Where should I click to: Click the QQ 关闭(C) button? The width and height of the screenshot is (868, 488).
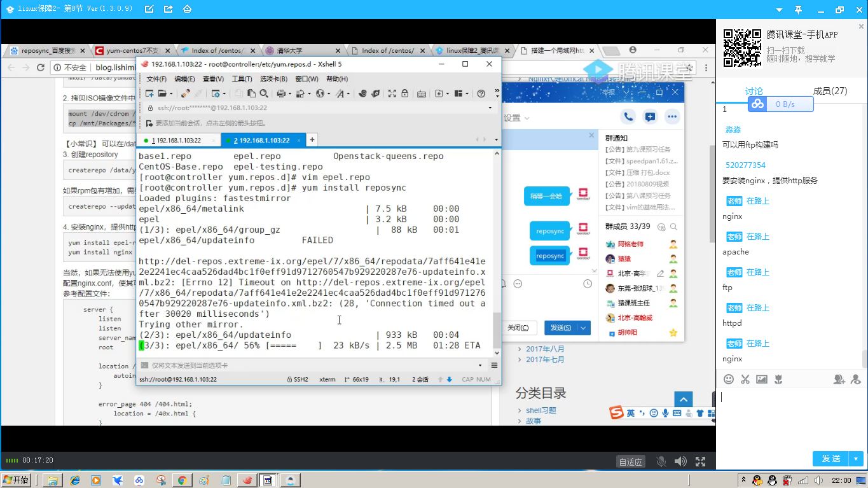click(518, 328)
